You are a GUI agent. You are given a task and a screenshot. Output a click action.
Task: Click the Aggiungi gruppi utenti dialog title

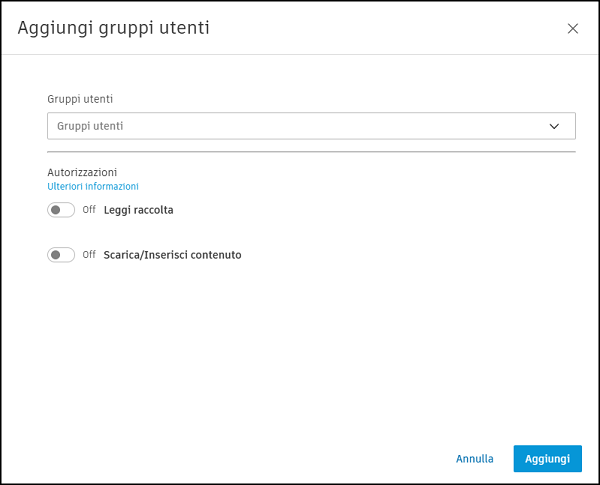(113, 28)
